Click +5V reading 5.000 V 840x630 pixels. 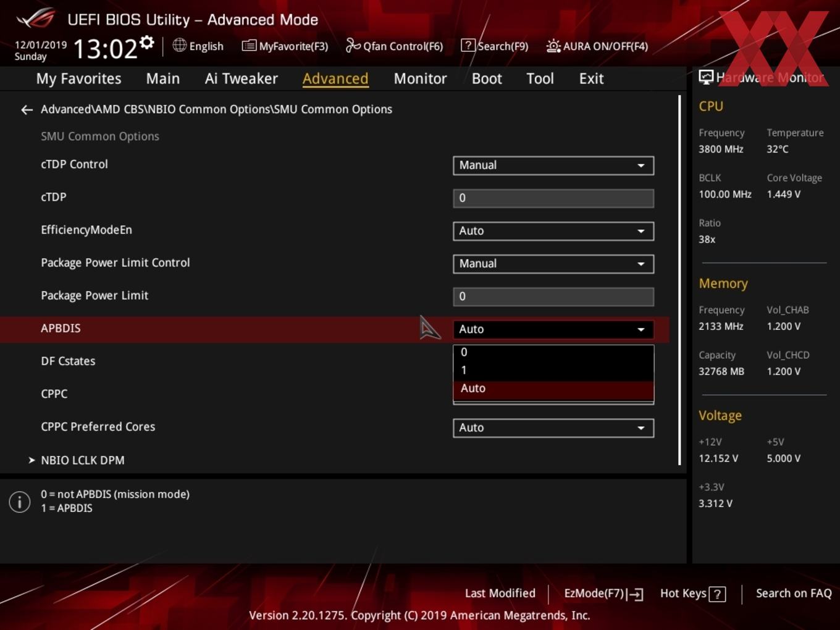point(783,458)
